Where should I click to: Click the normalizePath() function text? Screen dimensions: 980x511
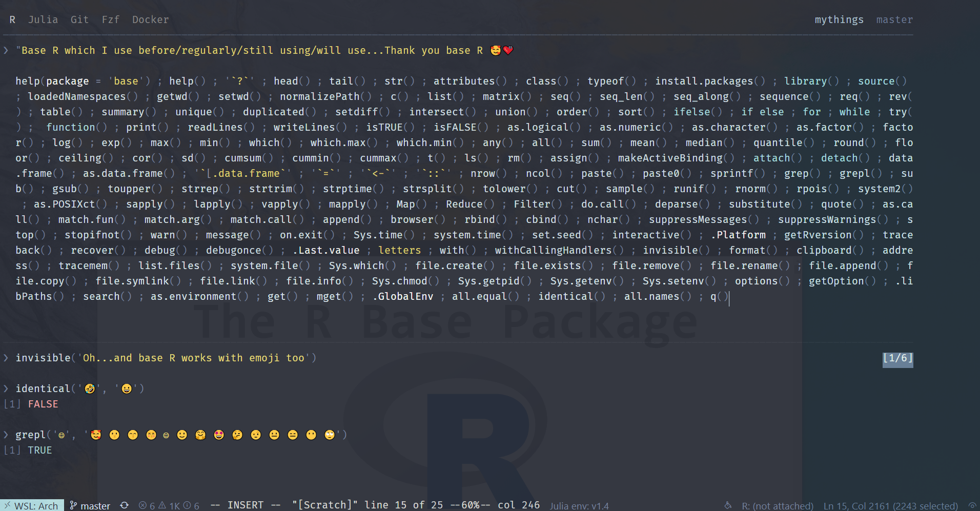325,96
